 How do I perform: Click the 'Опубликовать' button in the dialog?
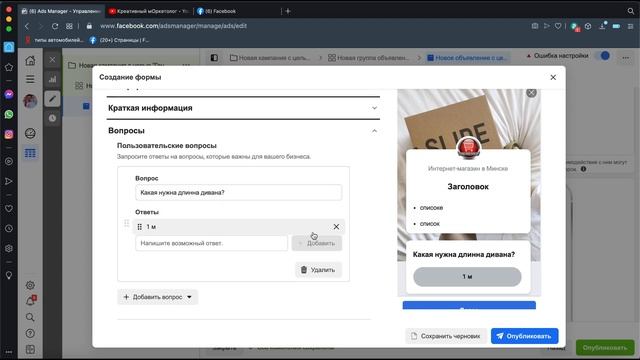(x=524, y=336)
